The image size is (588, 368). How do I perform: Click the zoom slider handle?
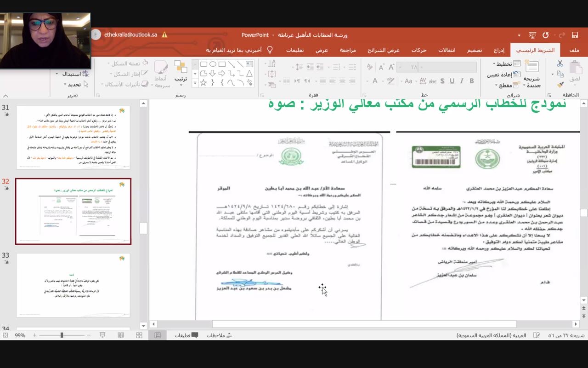pos(62,335)
